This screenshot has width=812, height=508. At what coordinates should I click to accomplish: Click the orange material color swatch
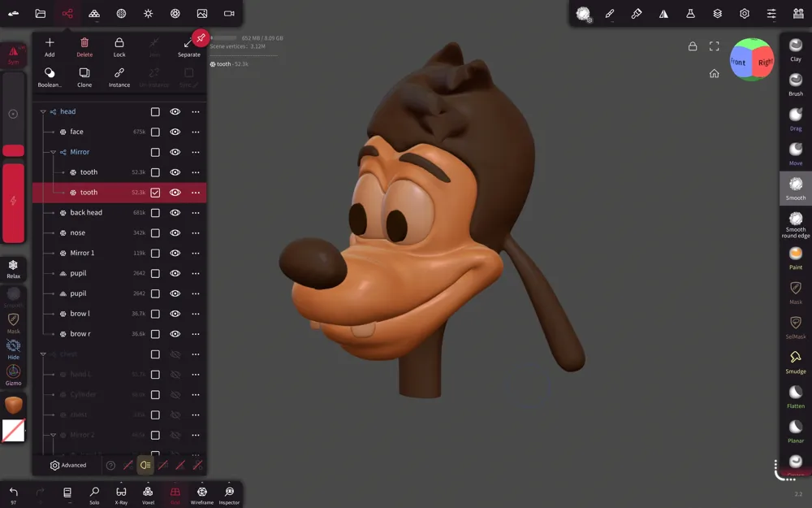tap(14, 404)
